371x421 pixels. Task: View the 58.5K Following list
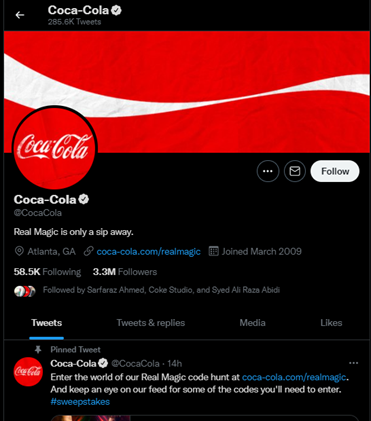(47, 272)
